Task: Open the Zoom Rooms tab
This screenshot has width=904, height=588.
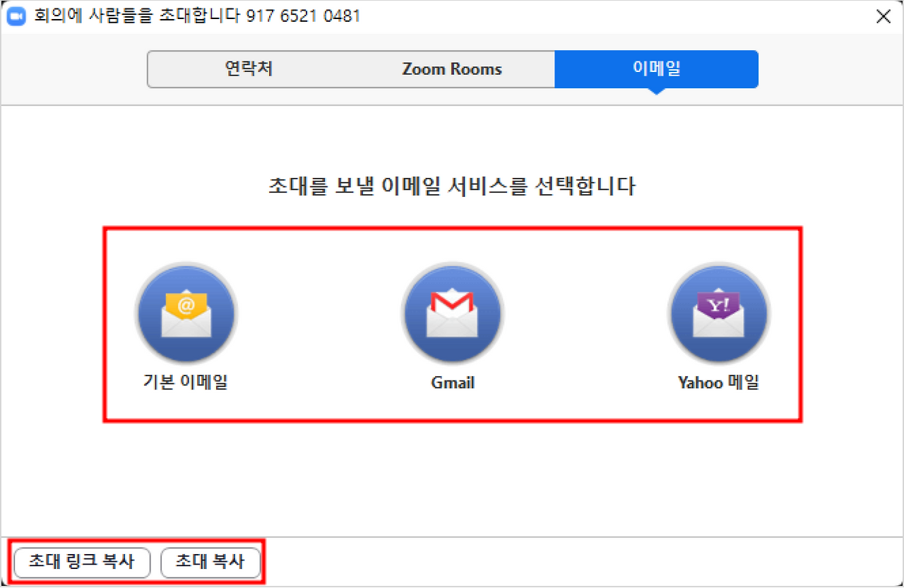Action: click(x=452, y=69)
